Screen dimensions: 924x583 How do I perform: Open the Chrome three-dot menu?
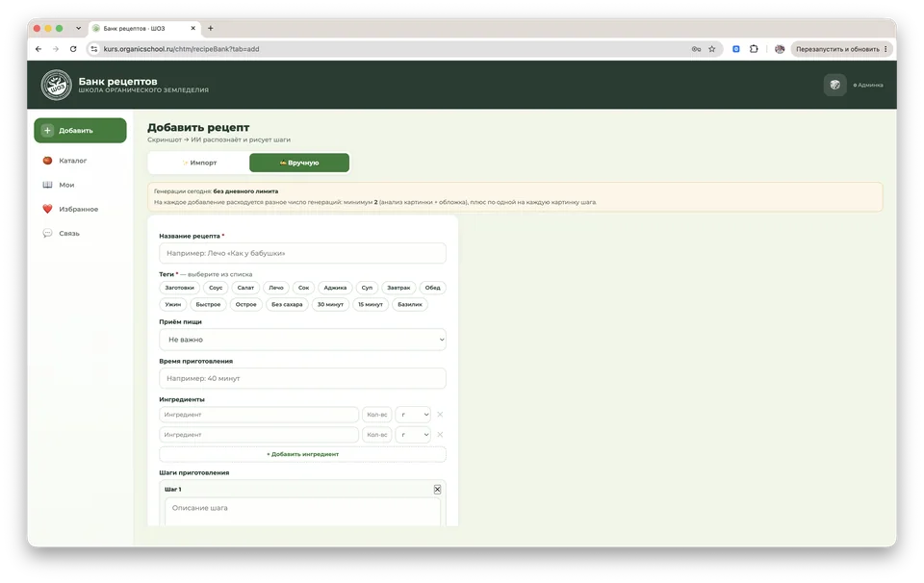pyautogui.click(x=885, y=49)
